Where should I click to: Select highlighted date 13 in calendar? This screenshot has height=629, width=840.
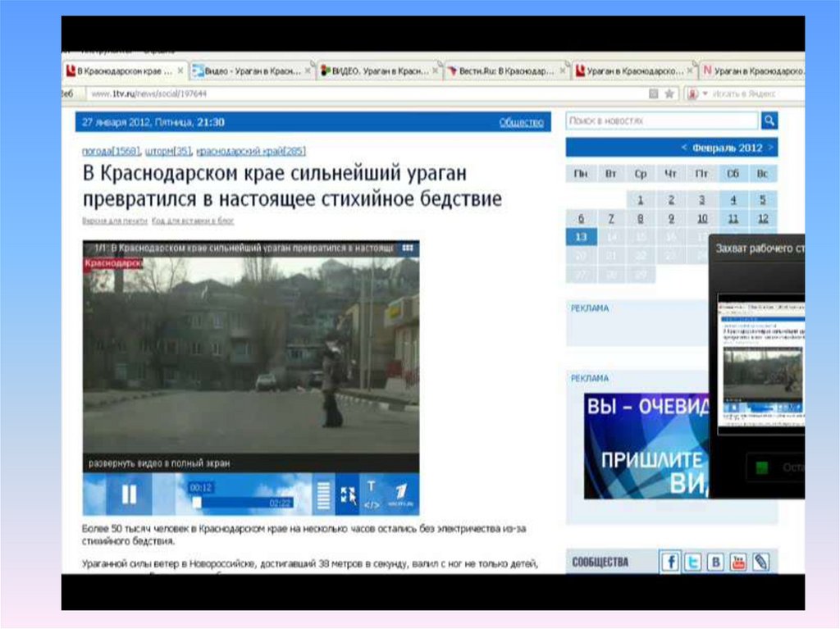point(582,237)
